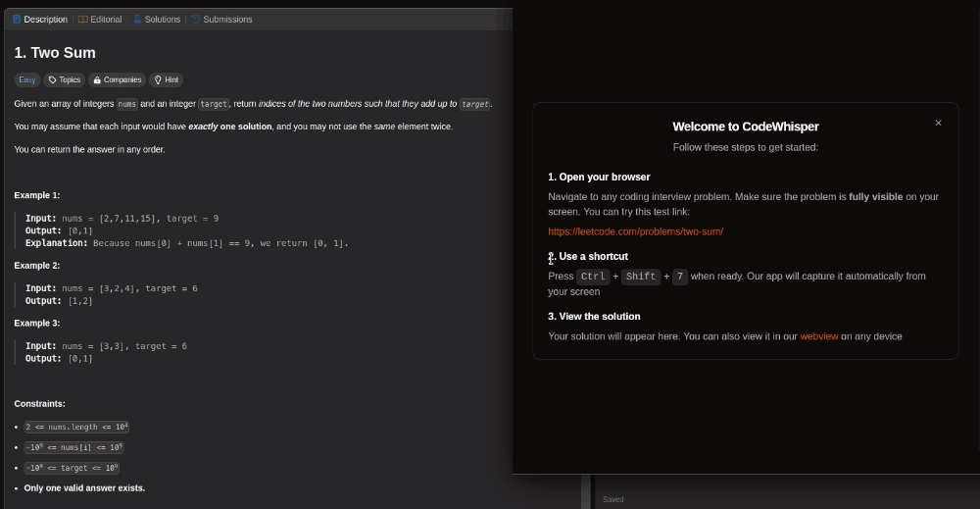Click the 'Example 2:' heading

[x=37, y=265]
